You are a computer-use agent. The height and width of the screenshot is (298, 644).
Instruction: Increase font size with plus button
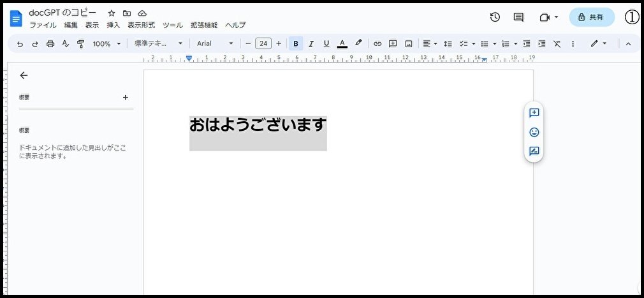coord(279,43)
